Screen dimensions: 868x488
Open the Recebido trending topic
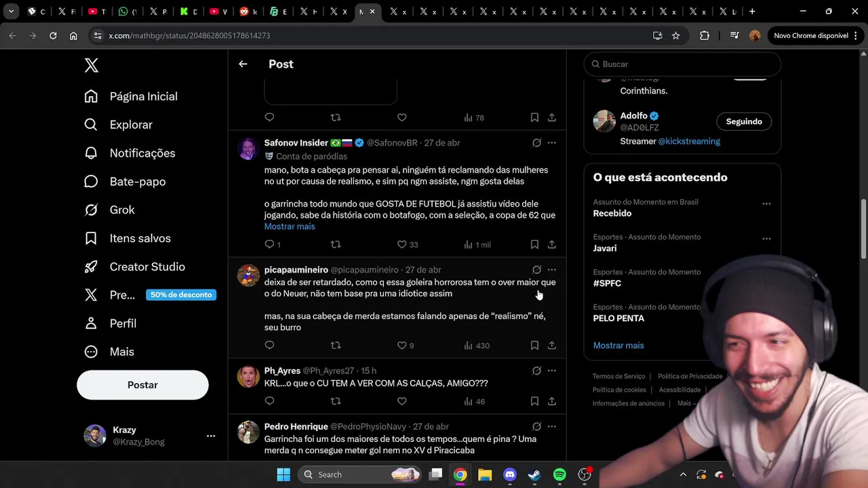(612, 213)
